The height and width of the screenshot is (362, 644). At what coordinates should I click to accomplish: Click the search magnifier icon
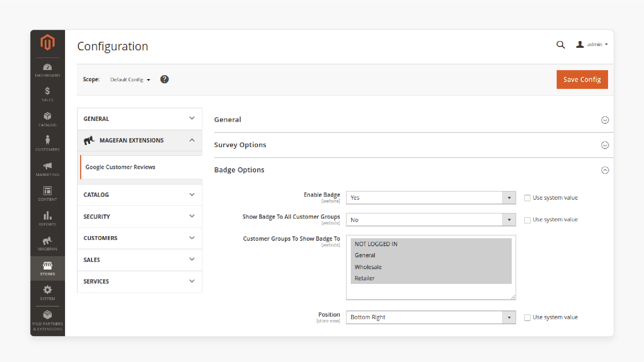coord(561,45)
